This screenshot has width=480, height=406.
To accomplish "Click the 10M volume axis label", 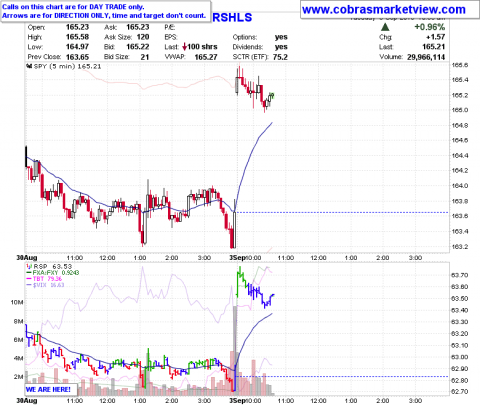I will 17,302.
